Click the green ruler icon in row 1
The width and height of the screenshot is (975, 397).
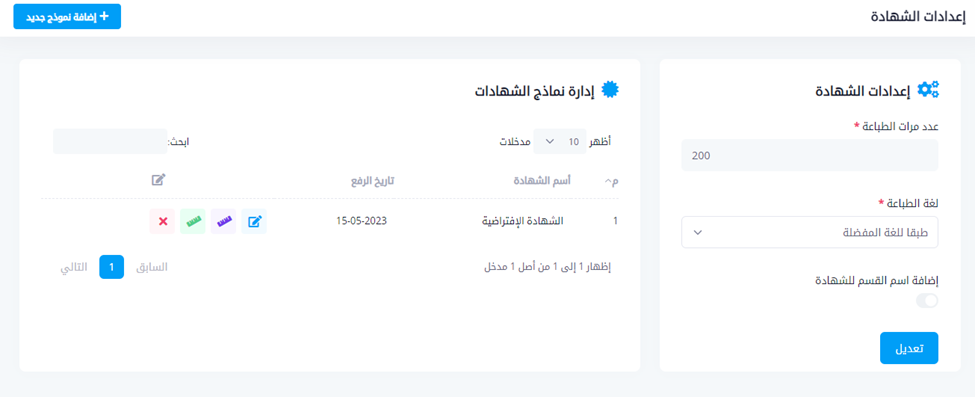click(193, 222)
